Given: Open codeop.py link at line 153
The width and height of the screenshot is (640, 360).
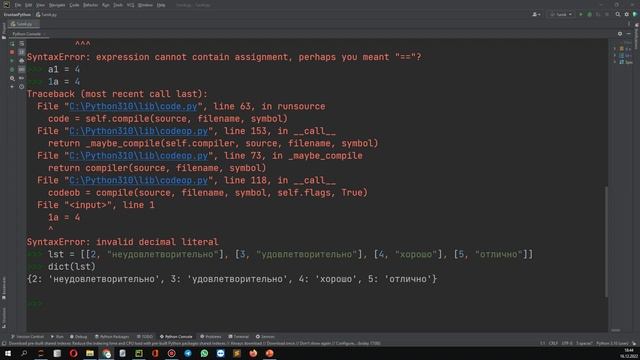Looking at the screenshot, I should pyautogui.click(x=138, y=131).
